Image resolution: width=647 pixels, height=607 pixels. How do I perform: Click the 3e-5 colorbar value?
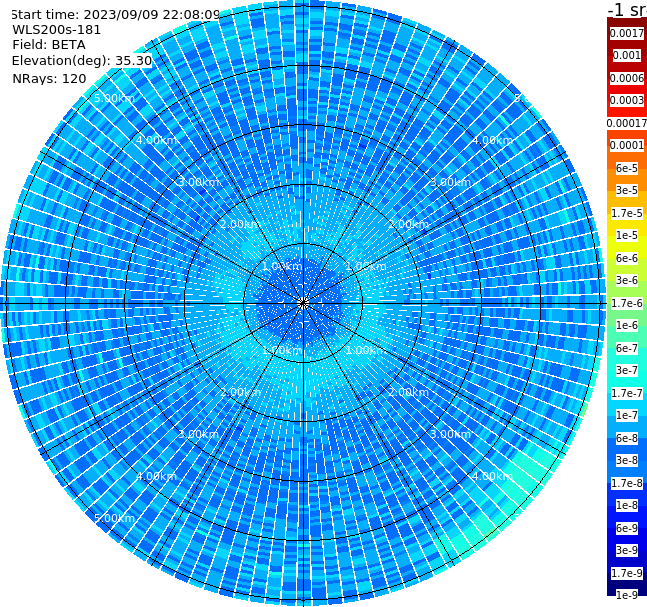[627, 190]
